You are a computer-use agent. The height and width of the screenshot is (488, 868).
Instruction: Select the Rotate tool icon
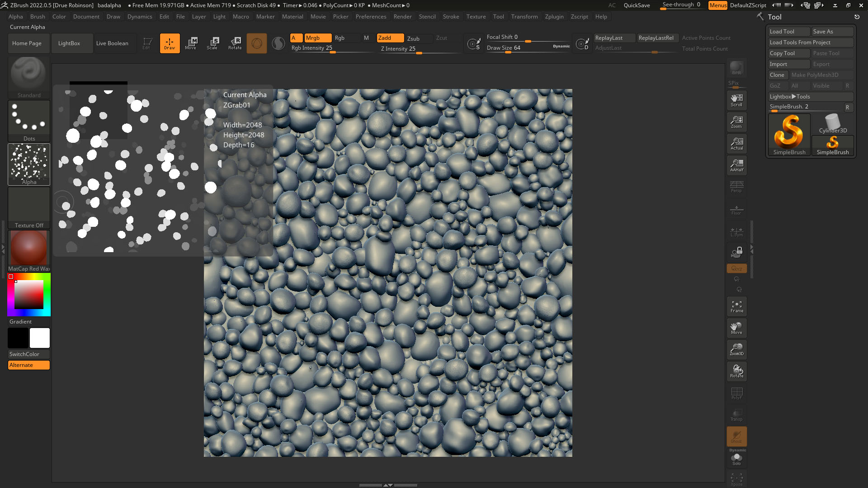click(x=235, y=43)
